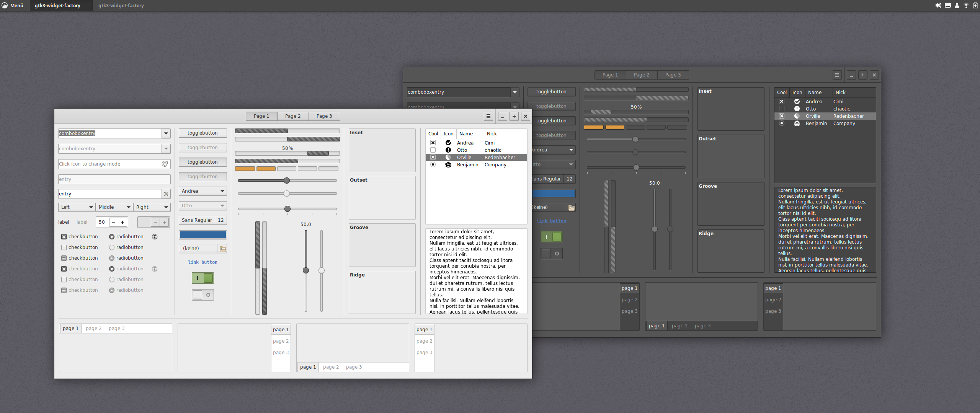Image resolution: width=980 pixels, height=413 pixels.
Task: Click the clear icon in light window entry field
Action: tap(166, 194)
